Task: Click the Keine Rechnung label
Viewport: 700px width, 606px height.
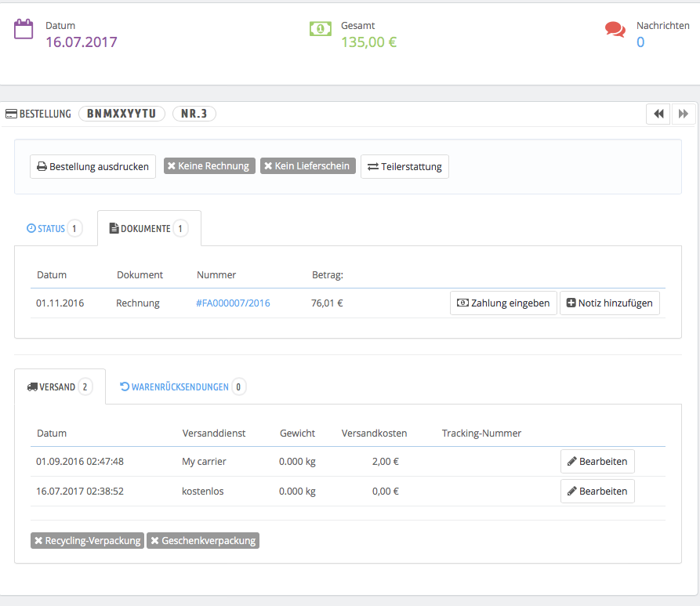Action: [x=209, y=165]
